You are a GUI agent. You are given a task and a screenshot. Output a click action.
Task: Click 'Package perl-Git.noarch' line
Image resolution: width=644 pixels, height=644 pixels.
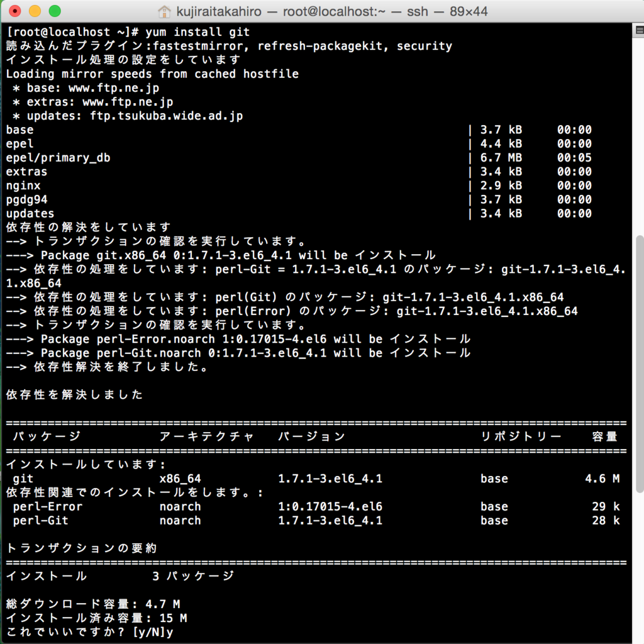(238, 353)
